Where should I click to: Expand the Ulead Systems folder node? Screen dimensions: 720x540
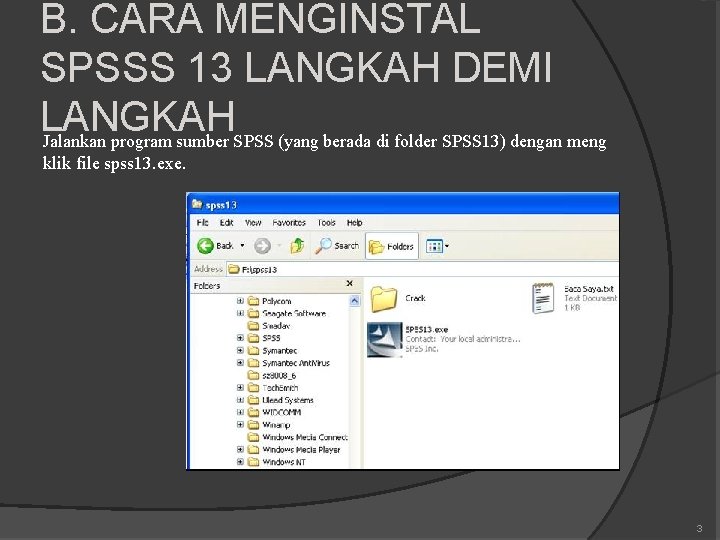click(x=240, y=400)
